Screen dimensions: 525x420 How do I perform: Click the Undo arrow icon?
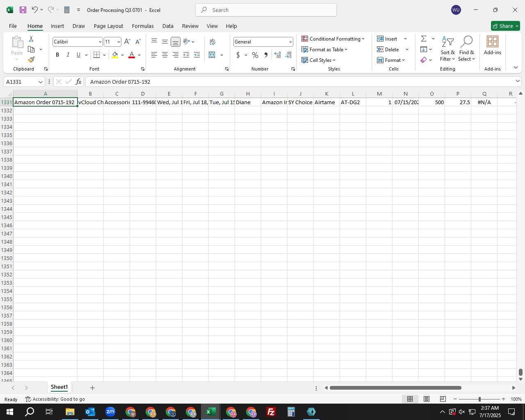click(x=35, y=10)
